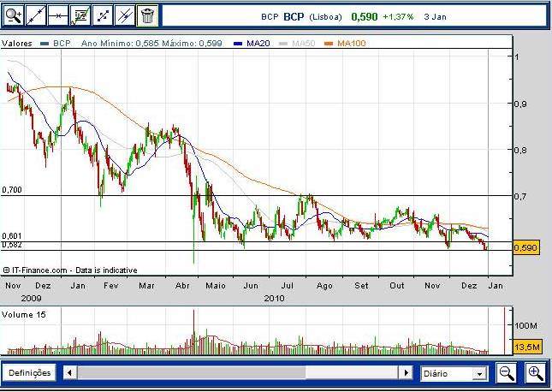Click the zoom out magnifier at bottom right

pyautogui.click(x=507, y=373)
